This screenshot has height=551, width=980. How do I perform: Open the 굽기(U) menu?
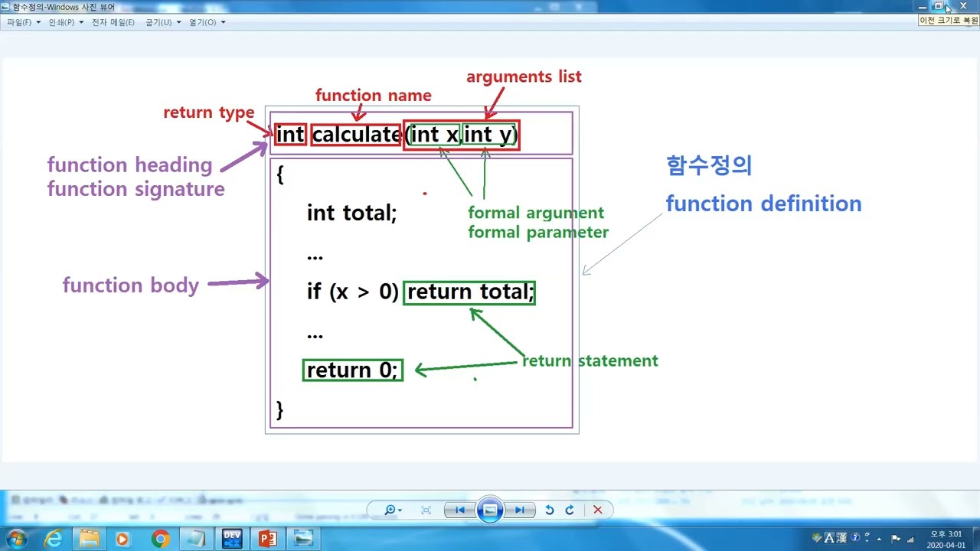(163, 22)
